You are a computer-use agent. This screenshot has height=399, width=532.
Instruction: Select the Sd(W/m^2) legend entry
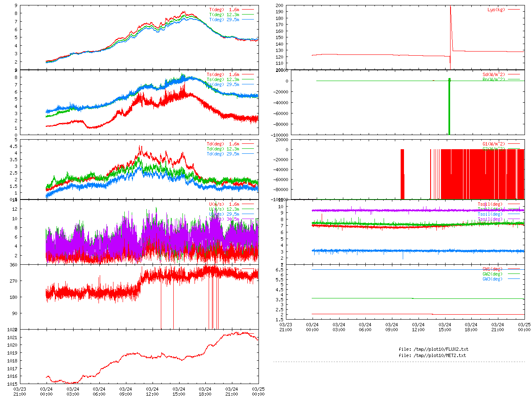(x=494, y=75)
